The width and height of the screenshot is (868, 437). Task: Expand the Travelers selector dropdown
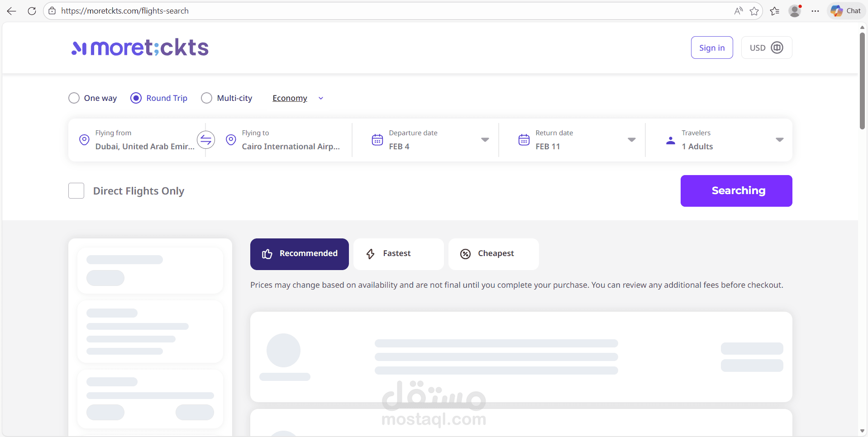click(780, 140)
